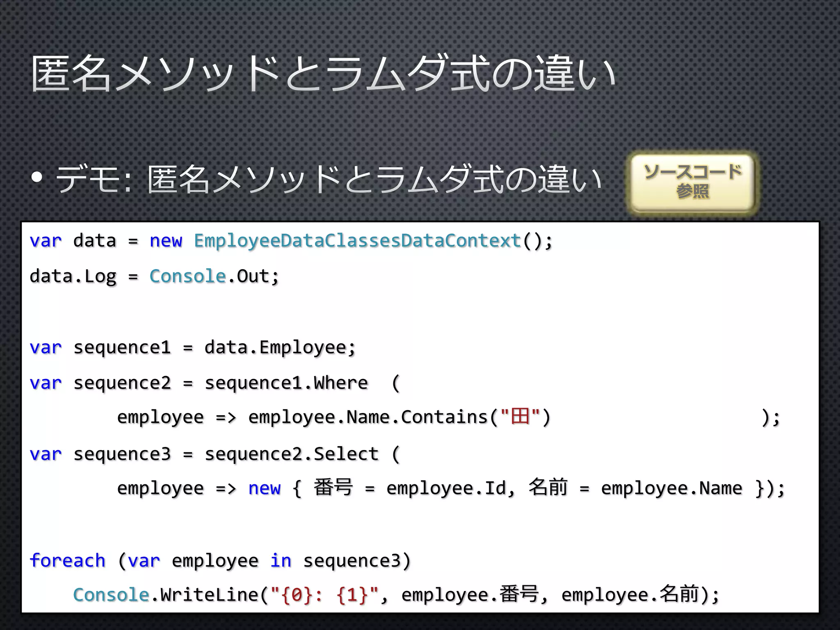Click employee.名前 in the last line
This screenshot has width=840, height=630.
pos(630,595)
